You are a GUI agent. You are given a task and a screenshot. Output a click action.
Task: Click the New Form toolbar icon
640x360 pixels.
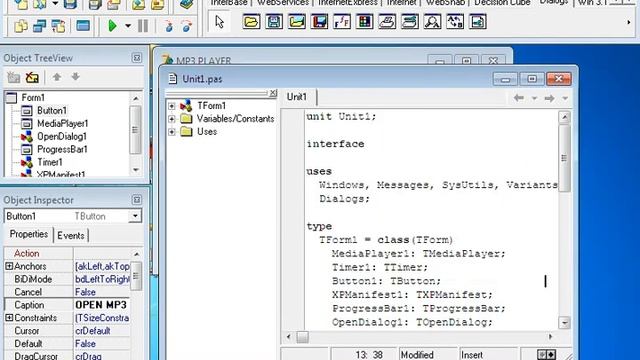(83, 26)
